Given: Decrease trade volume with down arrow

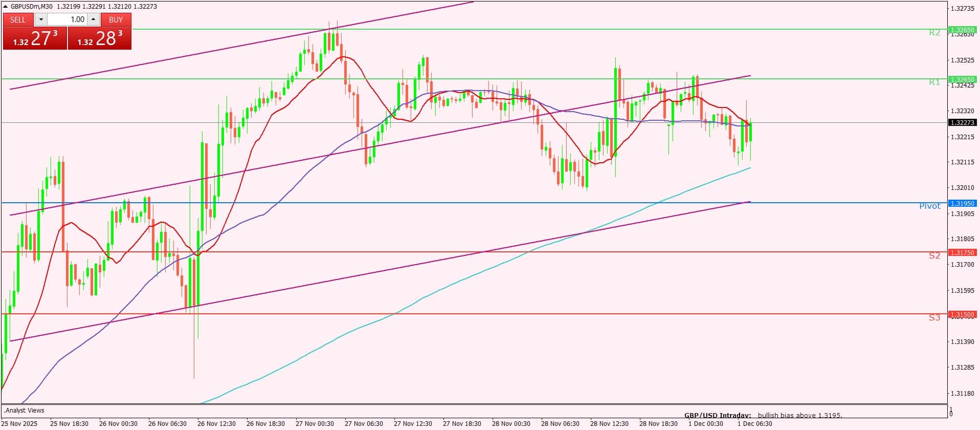Looking at the screenshot, I should click(x=41, y=19).
